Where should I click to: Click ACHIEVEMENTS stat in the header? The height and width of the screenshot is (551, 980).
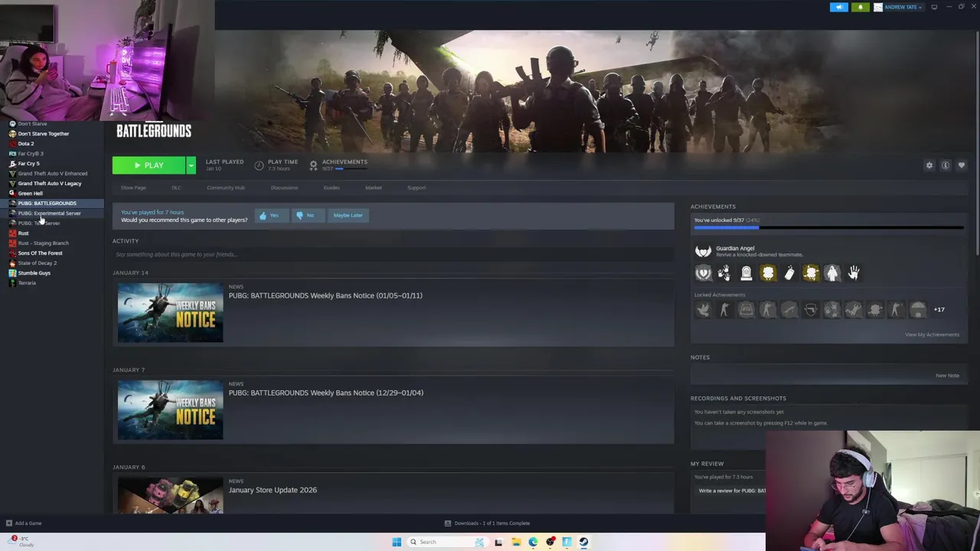click(338, 165)
